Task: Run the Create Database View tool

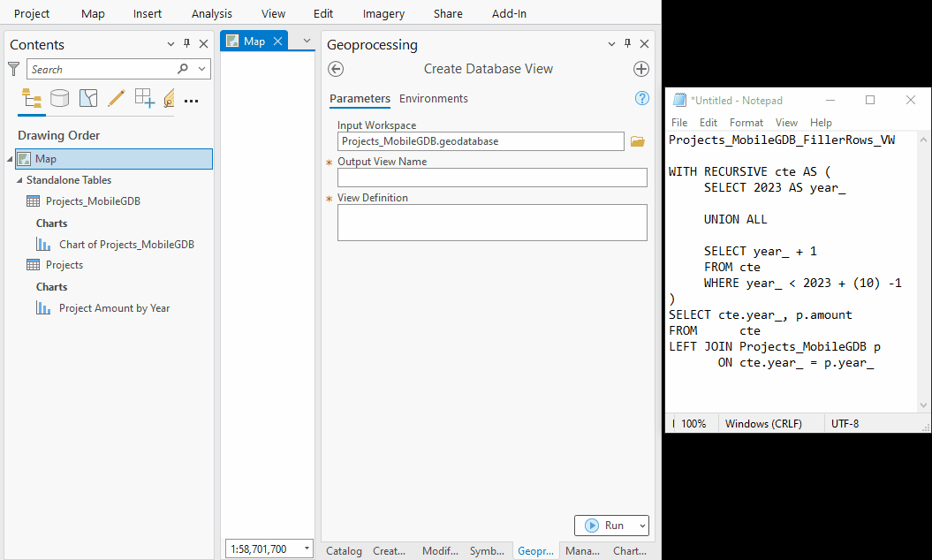Action: pos(609,525)
